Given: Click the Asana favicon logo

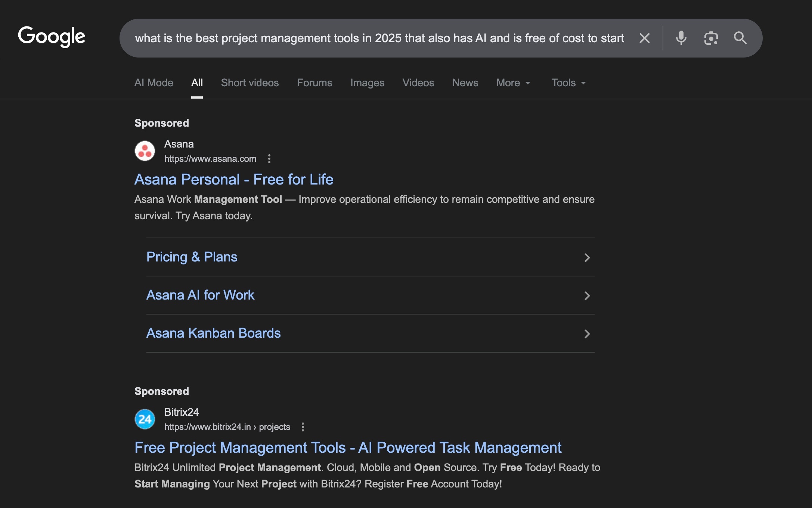Looking at the screenshot, I should (145, 151).
